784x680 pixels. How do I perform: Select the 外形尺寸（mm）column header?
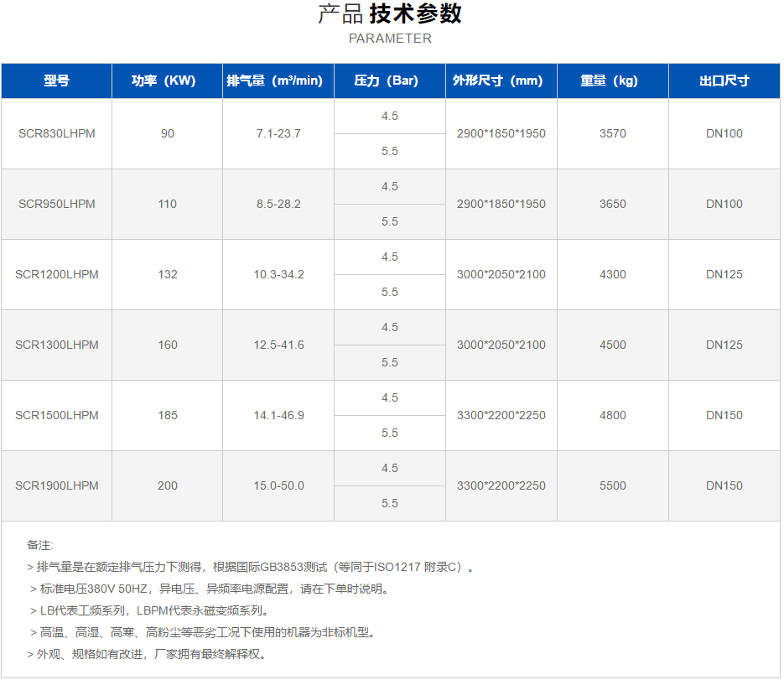(501, 80)
